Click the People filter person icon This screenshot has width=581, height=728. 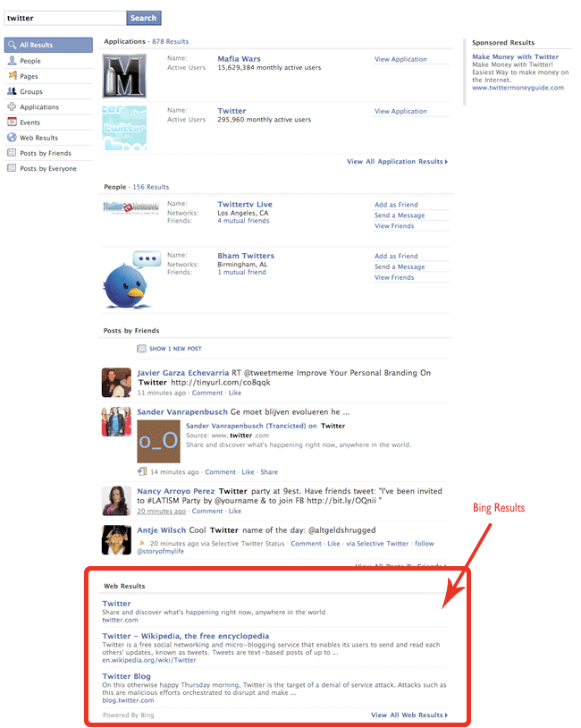tap(12, 60)
